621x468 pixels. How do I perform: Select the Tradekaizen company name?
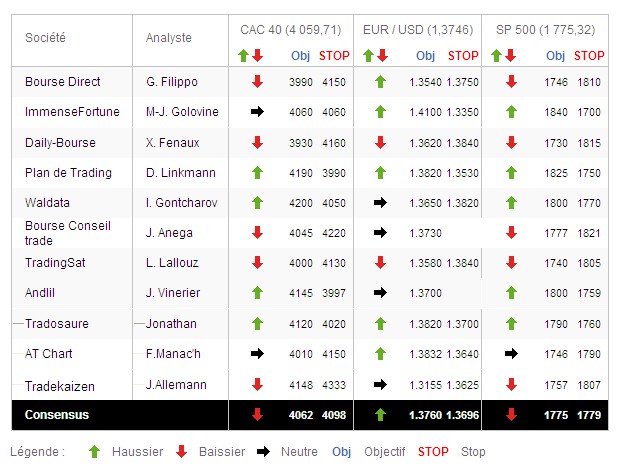tap(60, 386)
